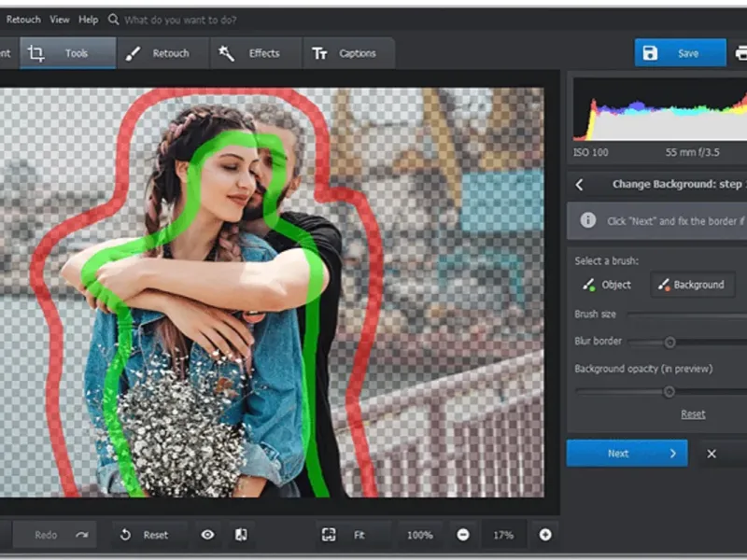747x560 pixels.
Task: Click the before/after compare icon
Action: point(241,535)
